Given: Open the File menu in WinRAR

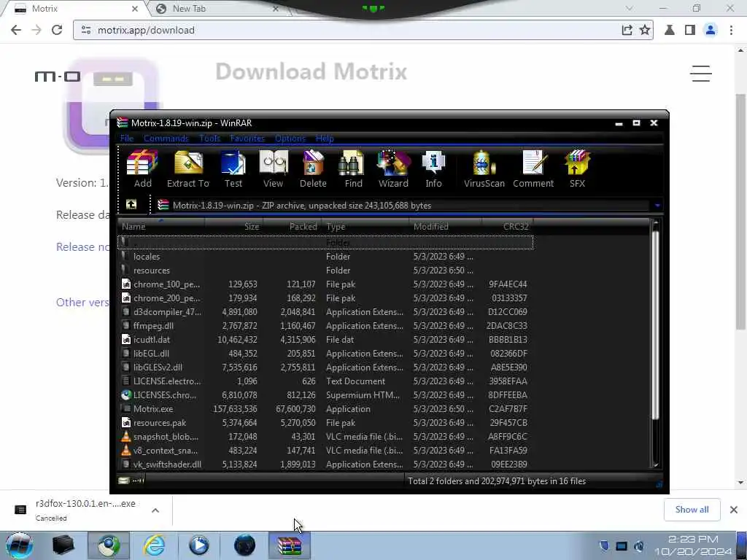Looking at the screenshot, I should (127, 138).
